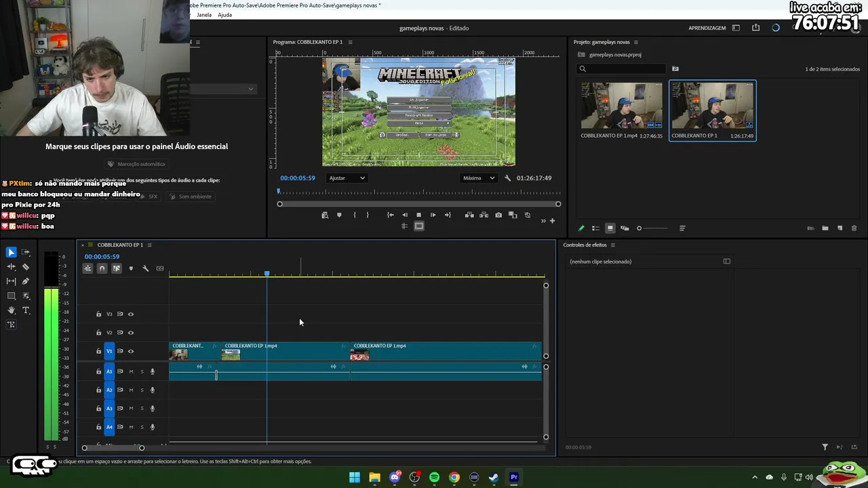The width and height of the screenshot is (868, 488).
Task: Open timeline display settings wrench
Action: (145, 268)
